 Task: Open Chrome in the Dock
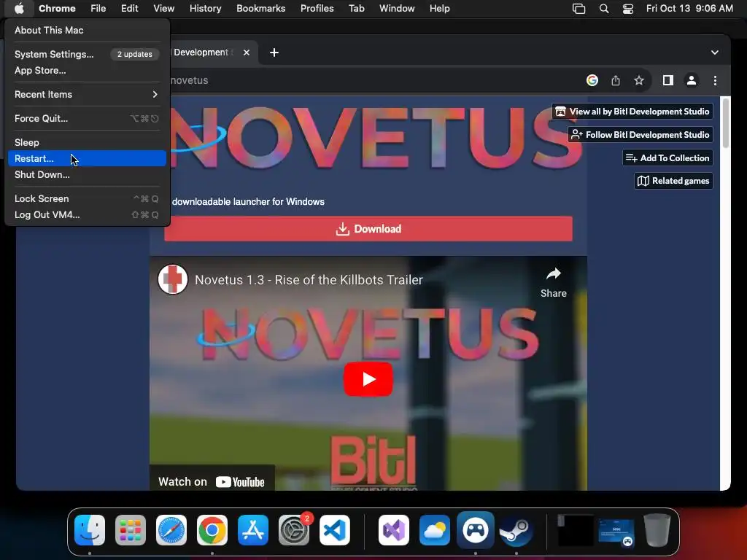pos(212,530)
